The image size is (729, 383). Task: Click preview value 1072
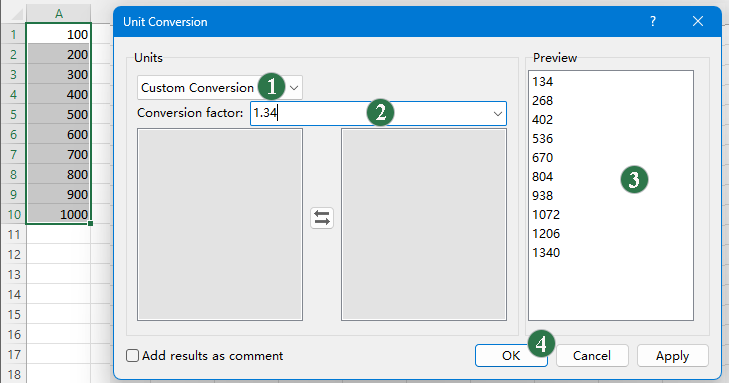click(546, 215)
